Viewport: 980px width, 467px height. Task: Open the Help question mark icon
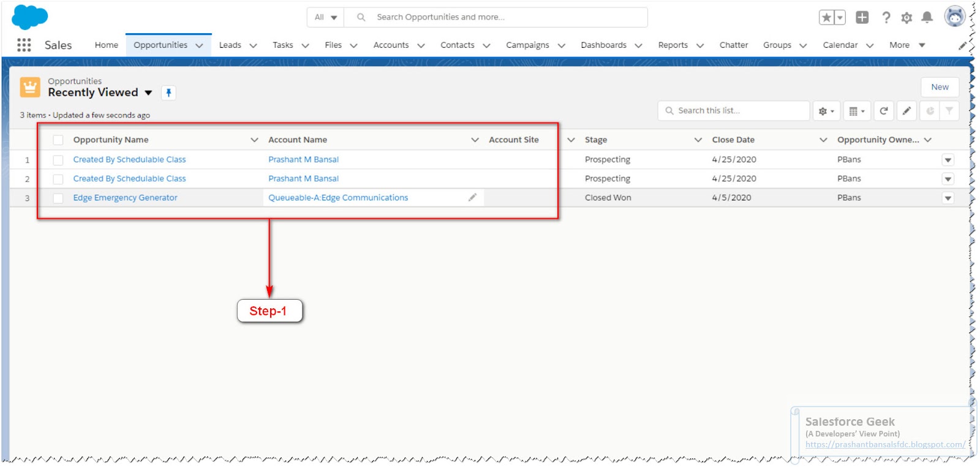coord(886,17)
